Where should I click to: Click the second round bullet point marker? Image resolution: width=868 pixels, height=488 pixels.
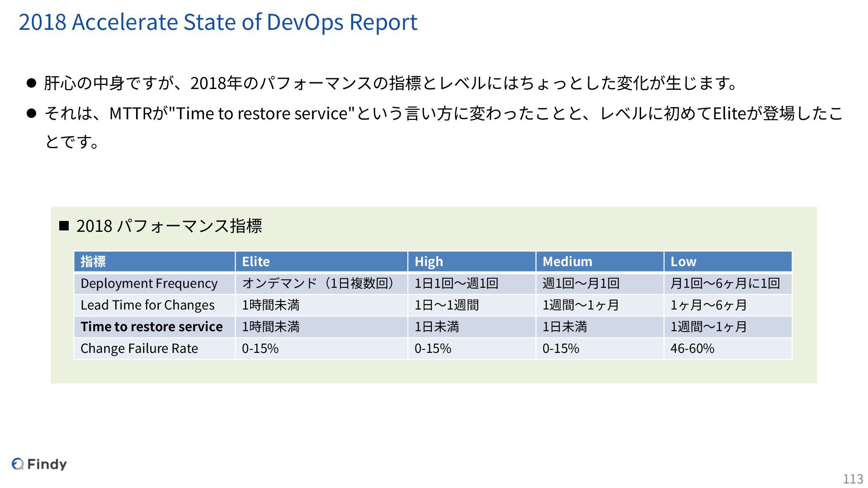(x=31, y=113)
